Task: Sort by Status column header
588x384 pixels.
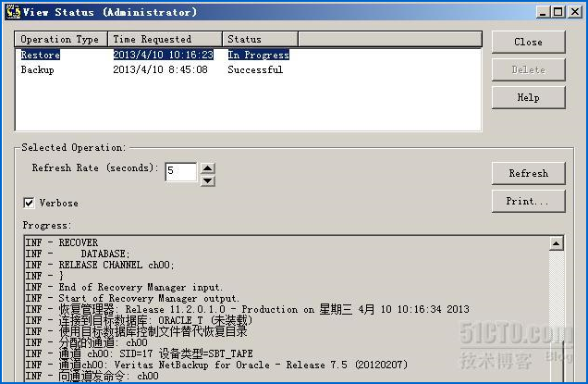Action: point(260,39)
